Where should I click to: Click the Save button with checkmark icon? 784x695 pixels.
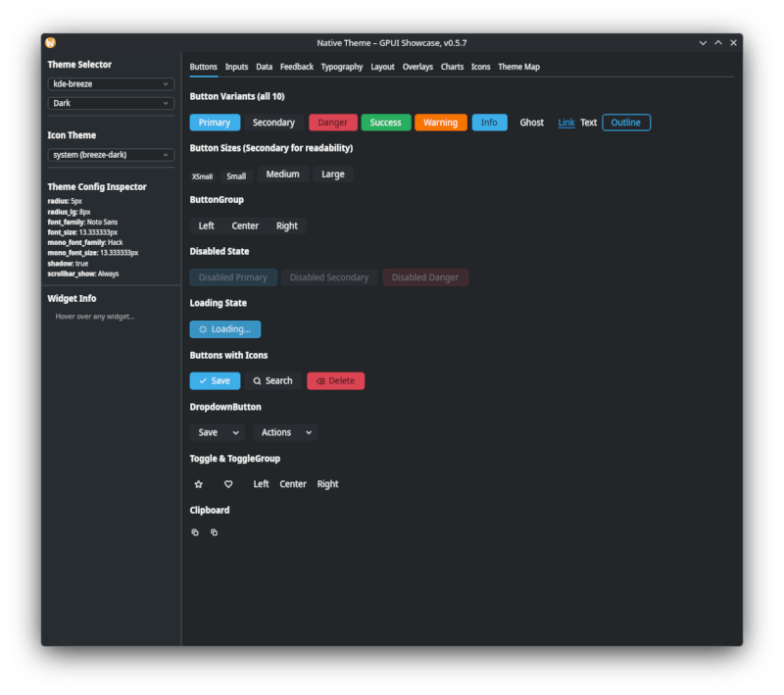click(215, 381)
